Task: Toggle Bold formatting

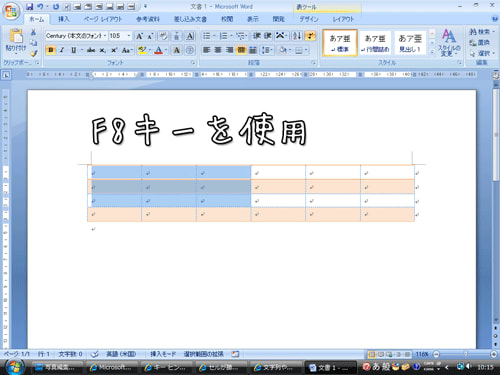Action: pyautogui.click(x=51, y=50)
